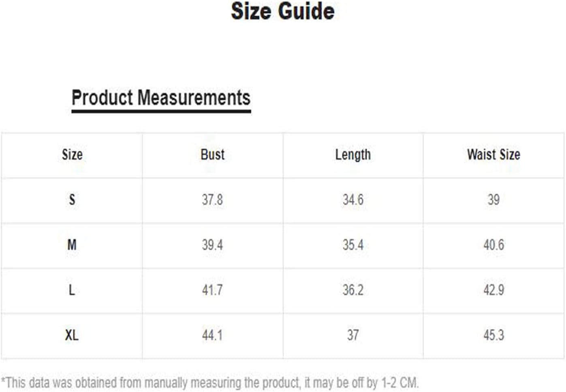The width and height of the screenshot is (566, 392).
Task: Click bust value 39.4
Action: [212, 245]
